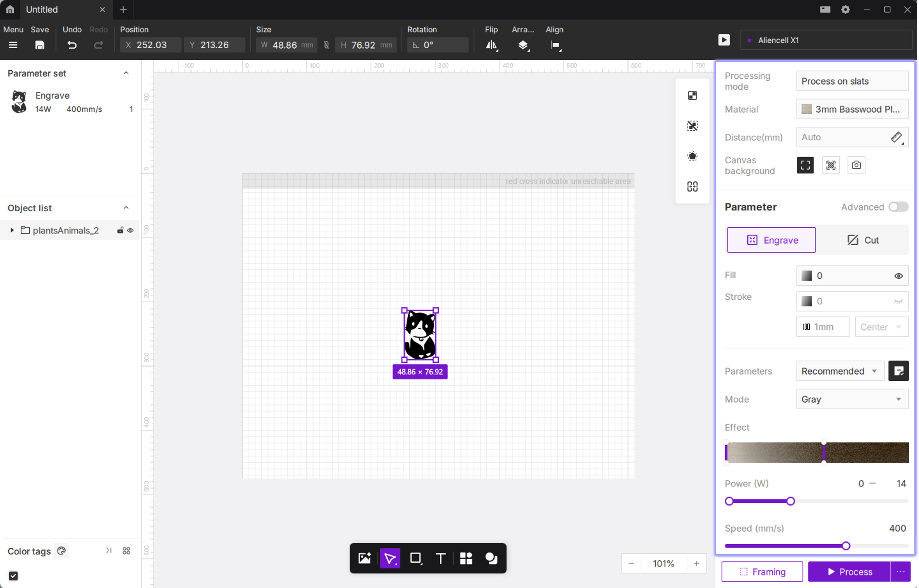Click the distance measure ruler icon

click(x=896, y=137)
